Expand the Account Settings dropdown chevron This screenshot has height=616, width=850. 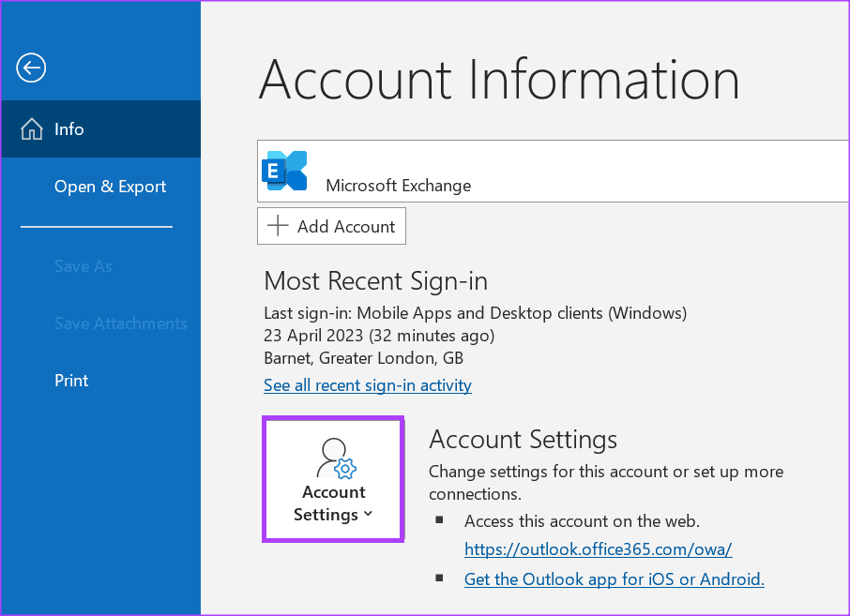click(x=368, y=514)
